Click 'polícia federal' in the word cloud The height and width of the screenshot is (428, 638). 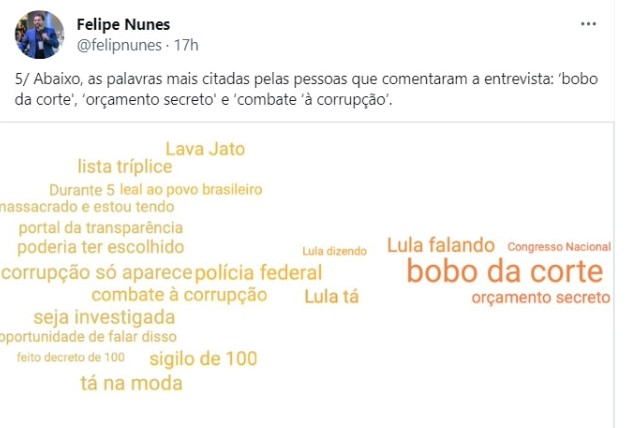click(x=259, y=273)
